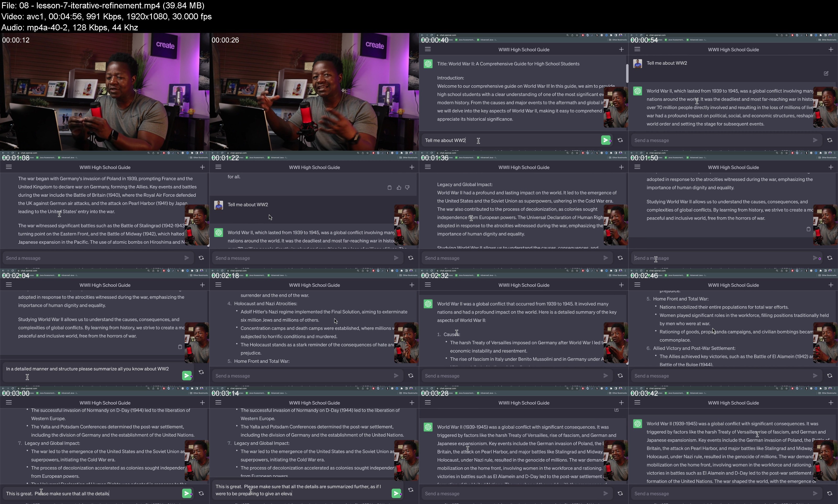Open the hamburger menu in the 00:00:54 frame
Screen dimensions: 838x504
coord(637,49)
